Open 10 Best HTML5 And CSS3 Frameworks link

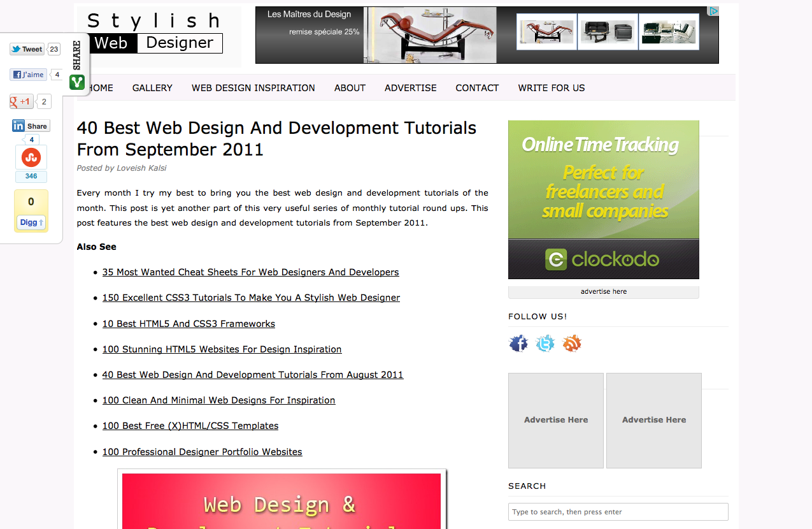click(189, 324)
